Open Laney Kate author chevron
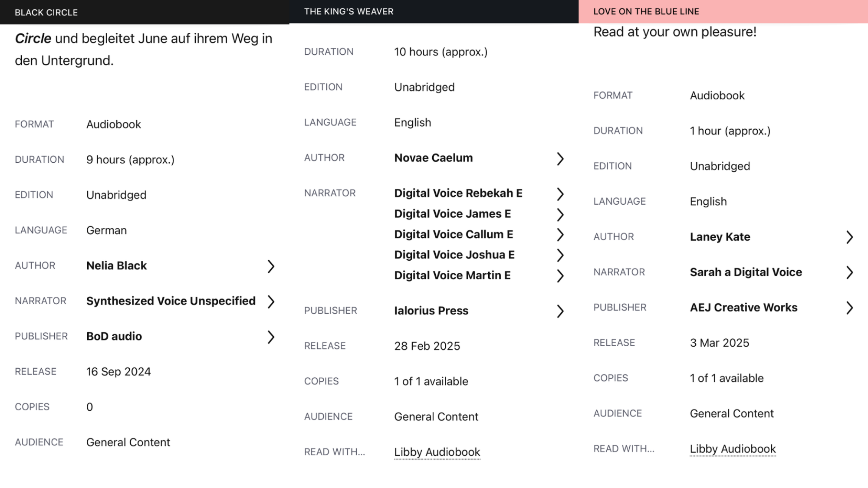The image size is (868, 488). tap(849, 237)
